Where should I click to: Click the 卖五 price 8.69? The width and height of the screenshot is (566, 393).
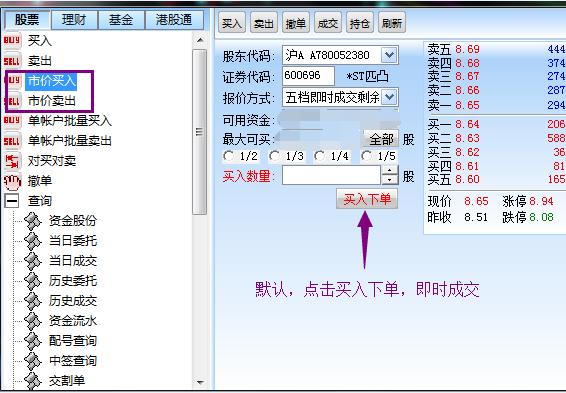467,49
